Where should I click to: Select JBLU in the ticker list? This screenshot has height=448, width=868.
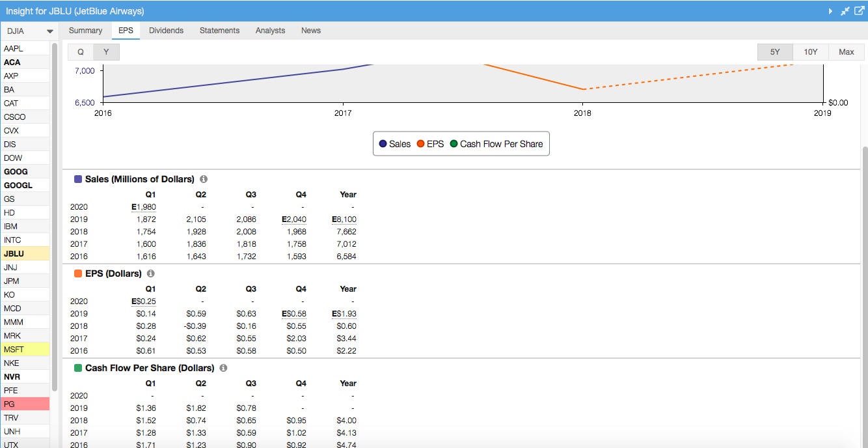25,254
